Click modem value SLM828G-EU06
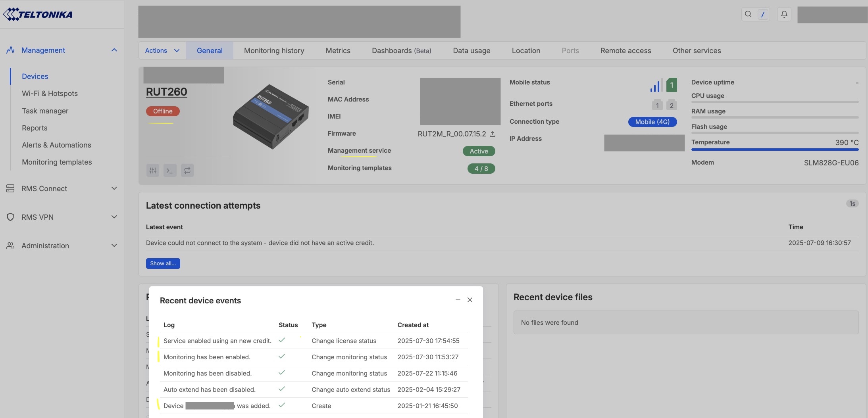868x418 pixels. 831,163
